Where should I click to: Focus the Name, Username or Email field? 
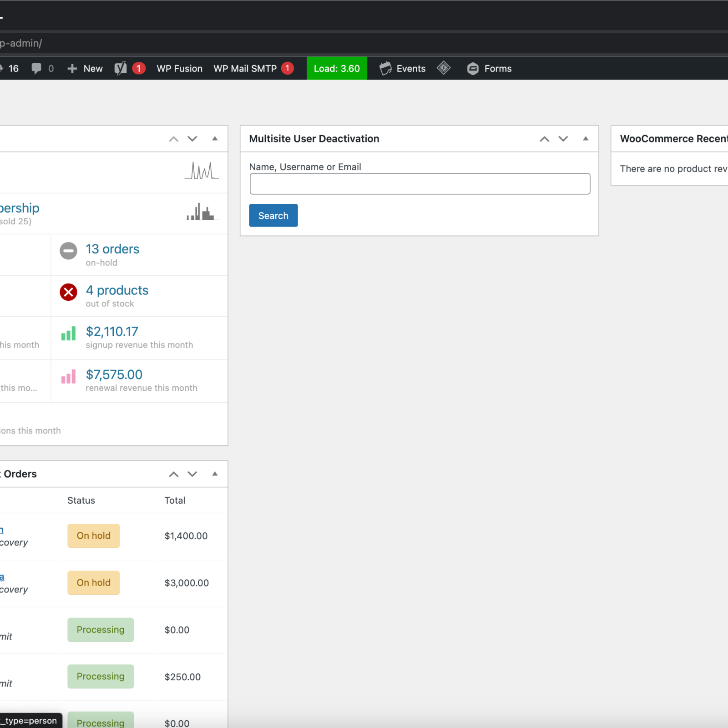(x=420, y=184)
